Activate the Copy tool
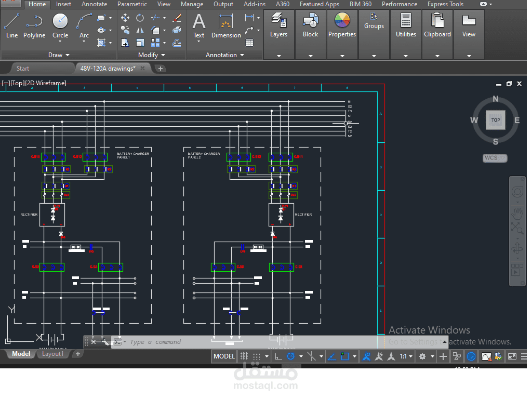Viewport: 532px width, 399px height. [x=125, y=30]
